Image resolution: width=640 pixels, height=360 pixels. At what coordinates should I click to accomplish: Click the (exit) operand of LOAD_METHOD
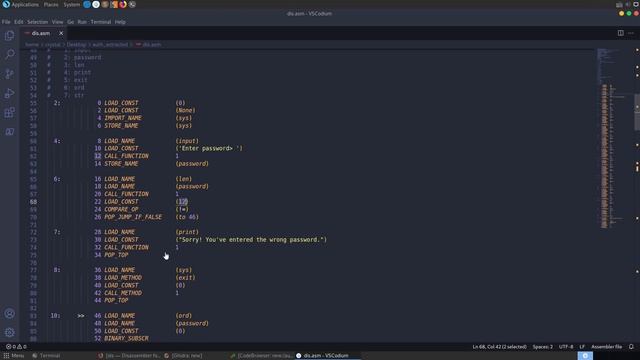(x=185, y=278)
